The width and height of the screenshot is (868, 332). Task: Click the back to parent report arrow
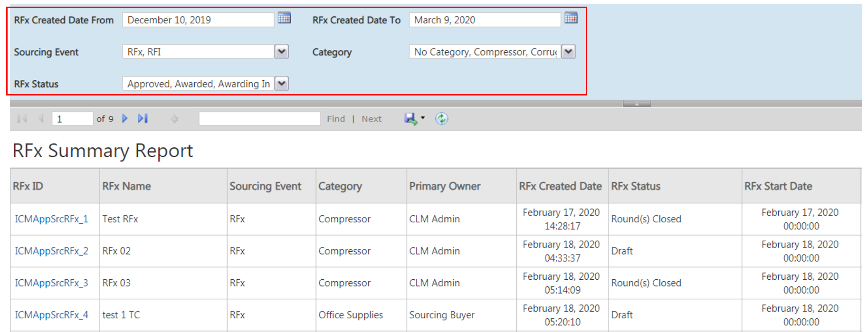(174, 119)
